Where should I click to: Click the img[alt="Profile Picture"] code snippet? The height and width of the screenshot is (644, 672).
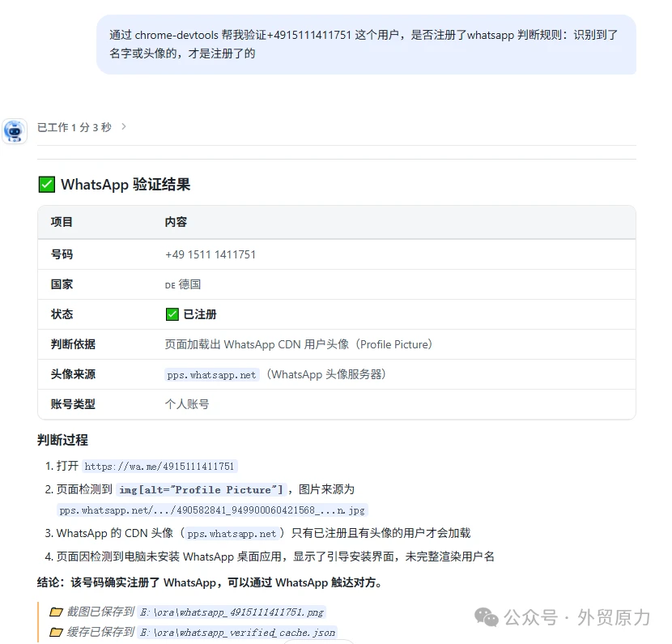click(x=201, y=489)
